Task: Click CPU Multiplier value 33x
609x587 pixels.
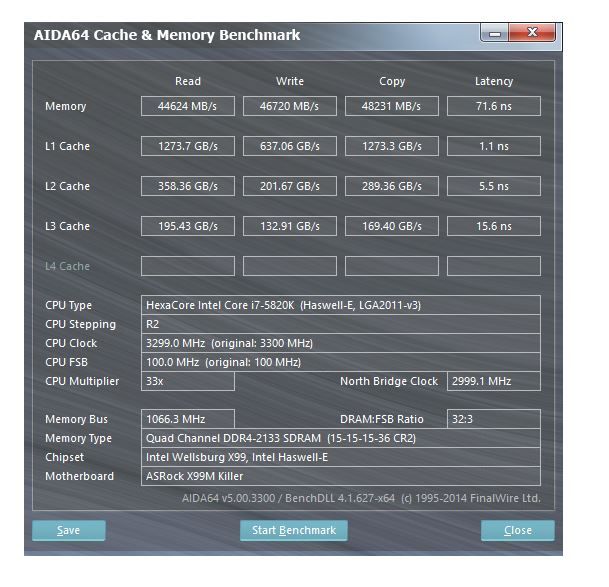Action: tap(188, 381)
